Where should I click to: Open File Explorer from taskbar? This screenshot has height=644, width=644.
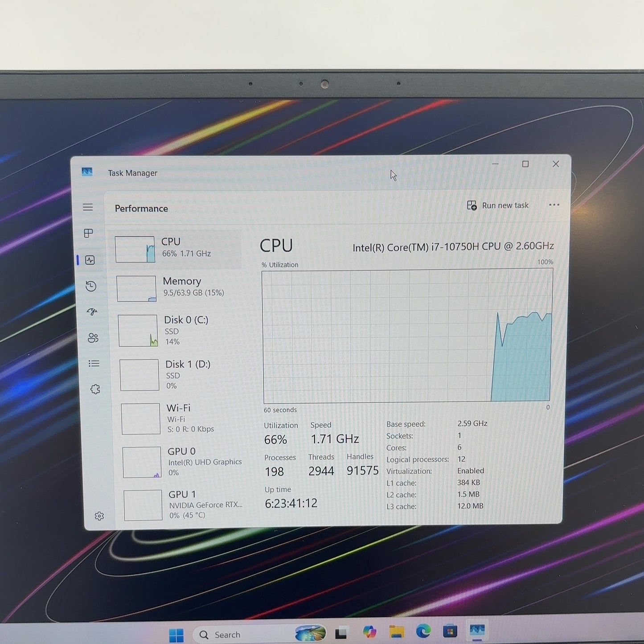(396, 632)
